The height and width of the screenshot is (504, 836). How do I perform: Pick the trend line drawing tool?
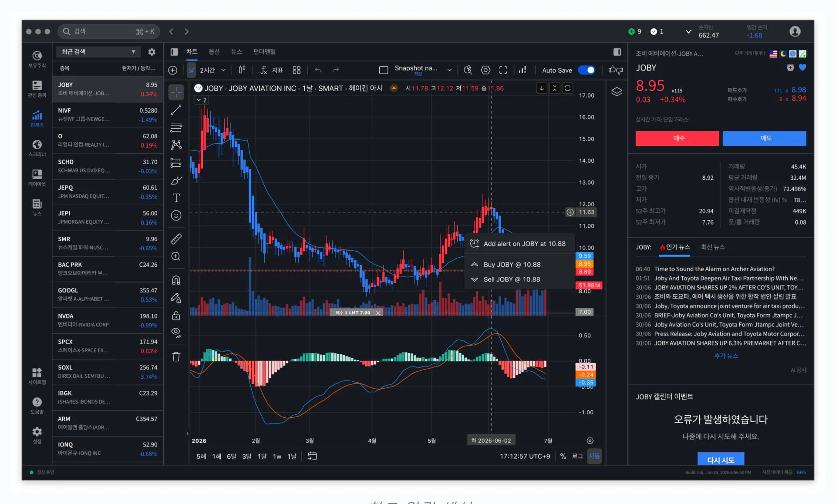(176, 110)
